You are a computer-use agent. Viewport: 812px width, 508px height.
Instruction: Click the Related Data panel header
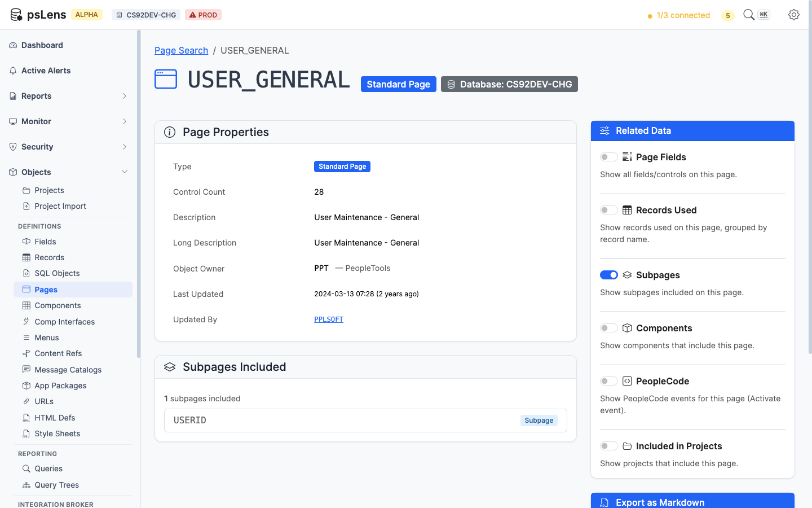point(692,131)
